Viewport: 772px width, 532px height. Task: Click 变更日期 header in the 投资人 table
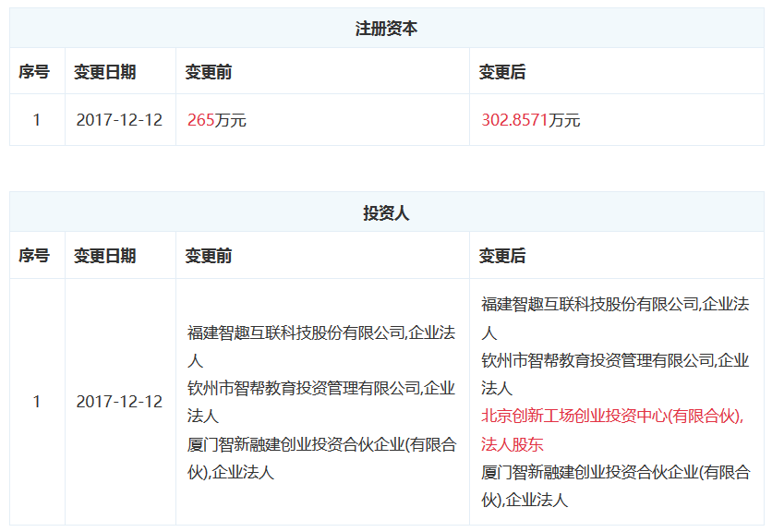pyautogui.click(x=104, y=256)
